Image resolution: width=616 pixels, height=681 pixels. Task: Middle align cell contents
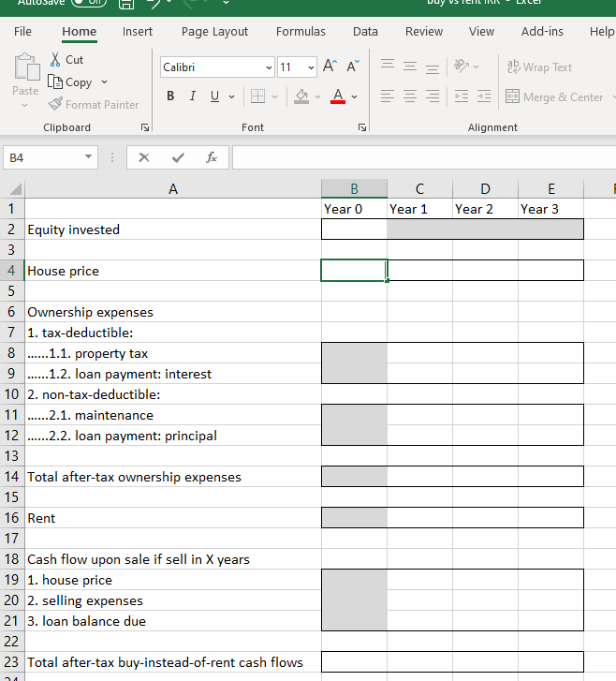pyautogui.click(x=410, y=66)
